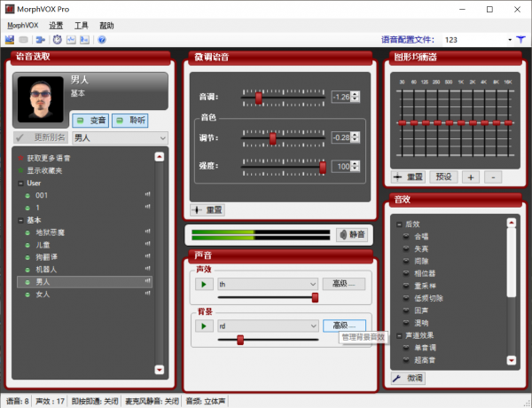Open the 工具 menu
The width and height of the screenshot is (532, 408).
coord(81,26)
